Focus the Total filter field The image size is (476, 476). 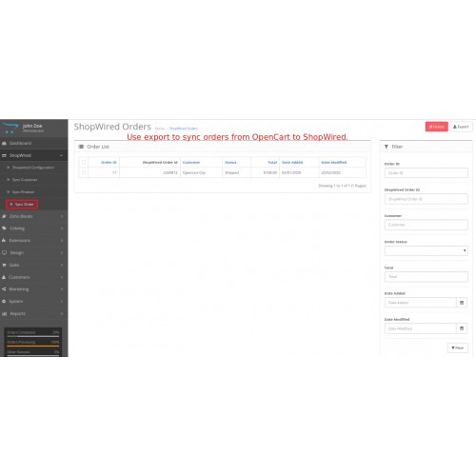[426, 277]
